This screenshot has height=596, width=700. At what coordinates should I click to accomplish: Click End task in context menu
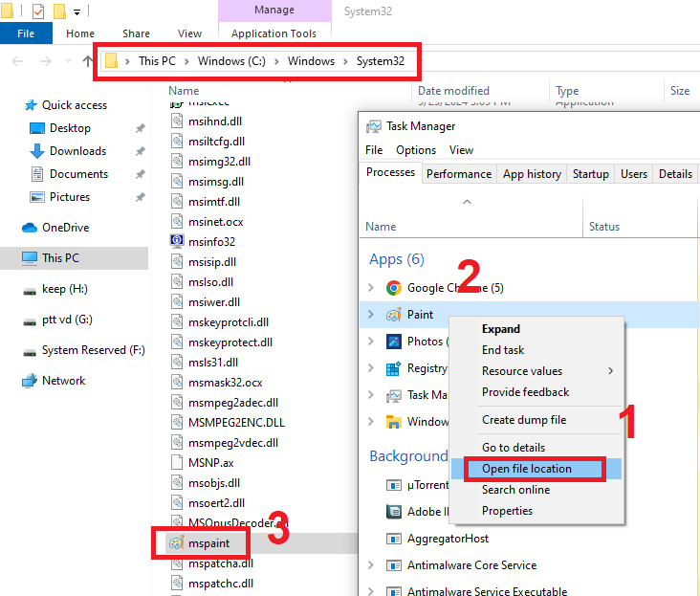(503, 350)
